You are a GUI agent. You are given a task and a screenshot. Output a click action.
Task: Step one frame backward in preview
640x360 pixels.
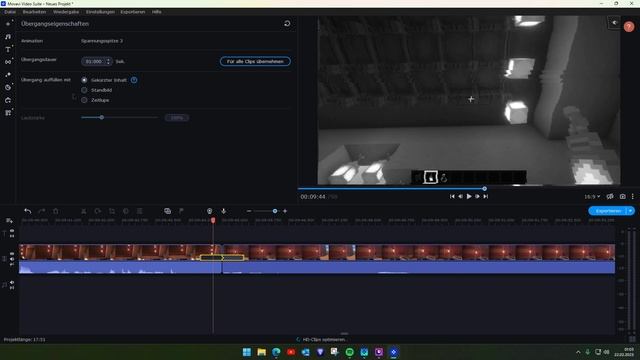[x=460, y=196]
